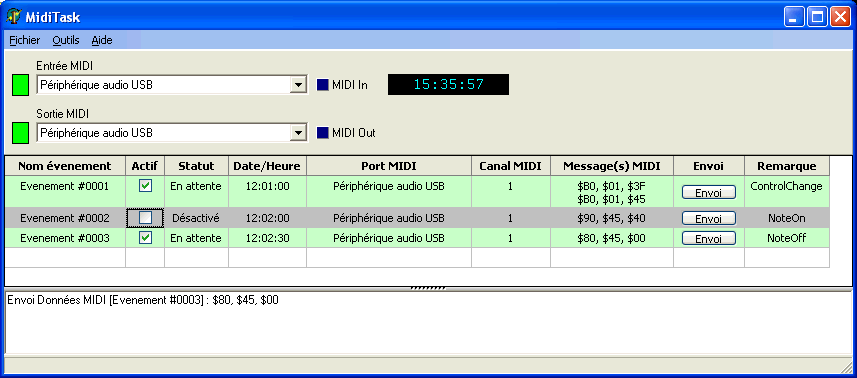
Task: Click the 15:35:57 clock display
Action: [x=448, y=85]
